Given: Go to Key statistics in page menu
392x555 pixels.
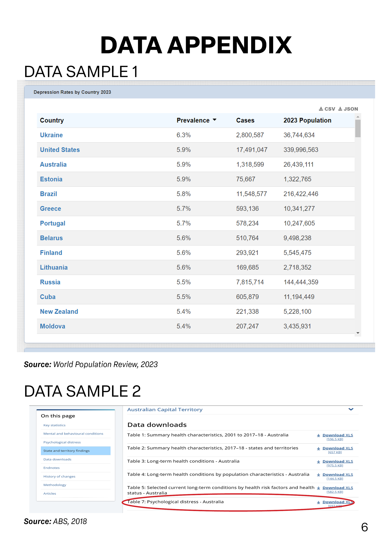Looking at the screenshot, I should [x=54, y=425].
